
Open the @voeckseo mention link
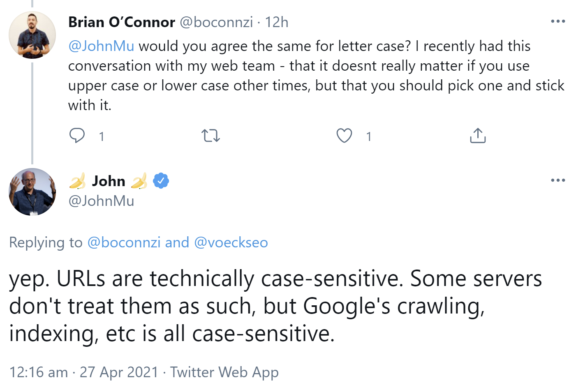coord(231,242)
